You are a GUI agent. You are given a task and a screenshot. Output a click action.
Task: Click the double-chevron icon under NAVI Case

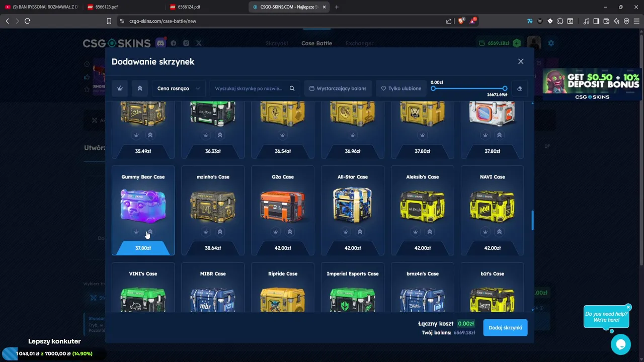coord(500,232)
